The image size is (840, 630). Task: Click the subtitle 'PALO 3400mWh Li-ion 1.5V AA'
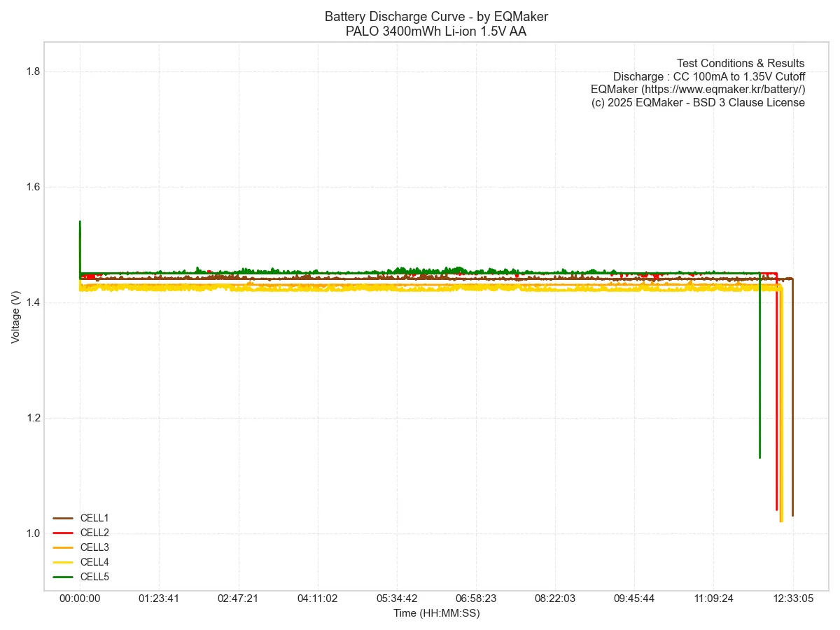point(436,31)
